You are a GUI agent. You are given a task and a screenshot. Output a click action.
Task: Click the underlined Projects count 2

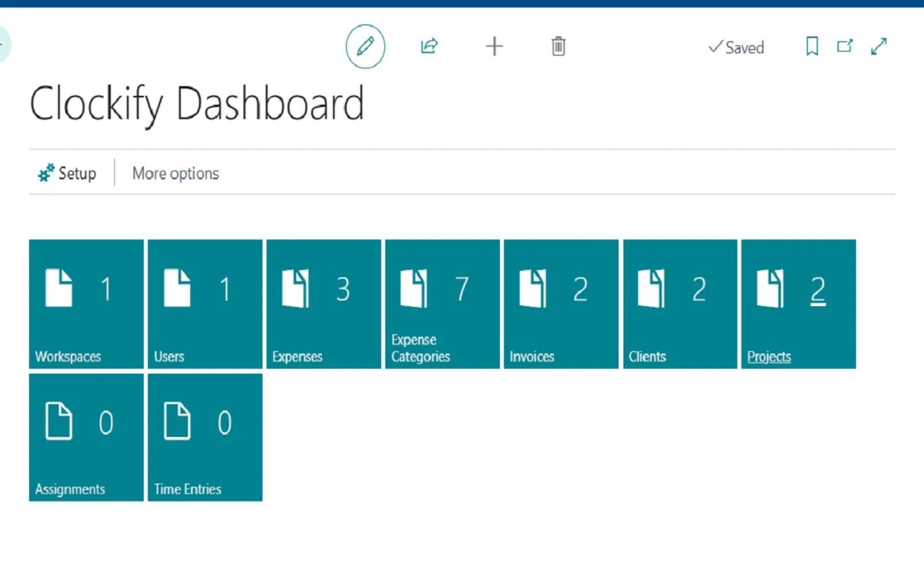pyautogui.click(x=818, y=290)
